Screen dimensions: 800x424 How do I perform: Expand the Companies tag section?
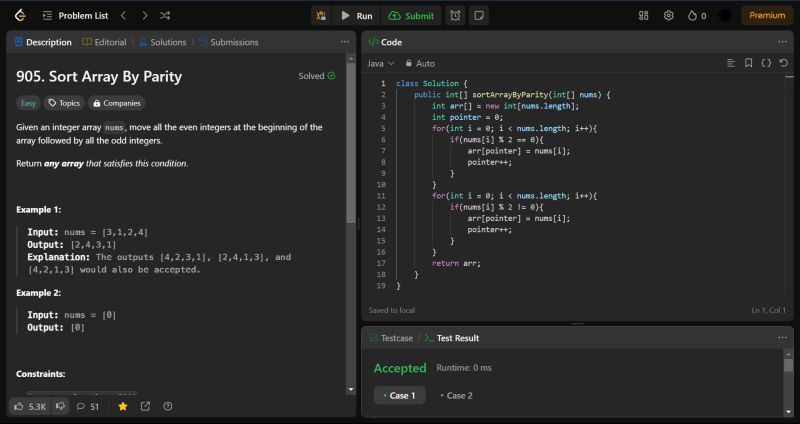(116, 102)
